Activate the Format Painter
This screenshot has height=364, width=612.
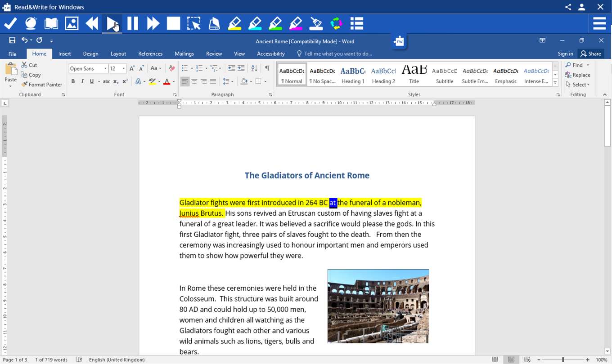[x=42, y=84]
